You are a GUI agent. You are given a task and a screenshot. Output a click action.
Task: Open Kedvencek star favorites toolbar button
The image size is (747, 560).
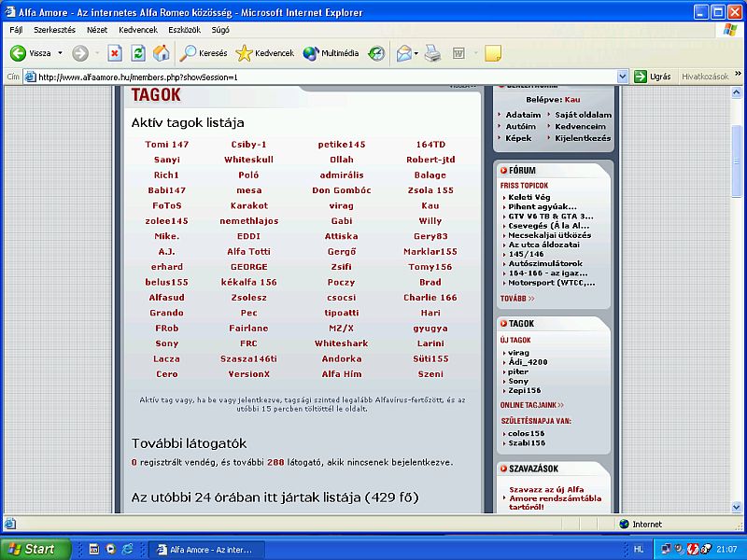coord(265,53)
